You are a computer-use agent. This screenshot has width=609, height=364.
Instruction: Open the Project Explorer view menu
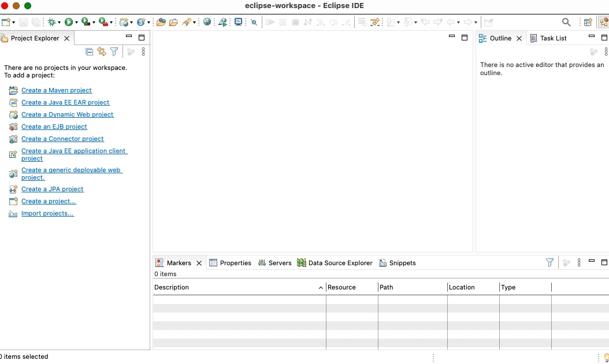coord(143,52)
